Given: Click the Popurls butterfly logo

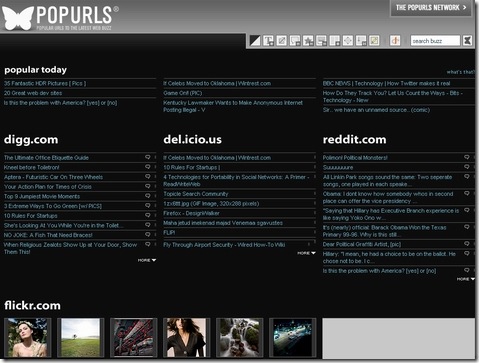Looking at the screenshot, I should point(17,18).
